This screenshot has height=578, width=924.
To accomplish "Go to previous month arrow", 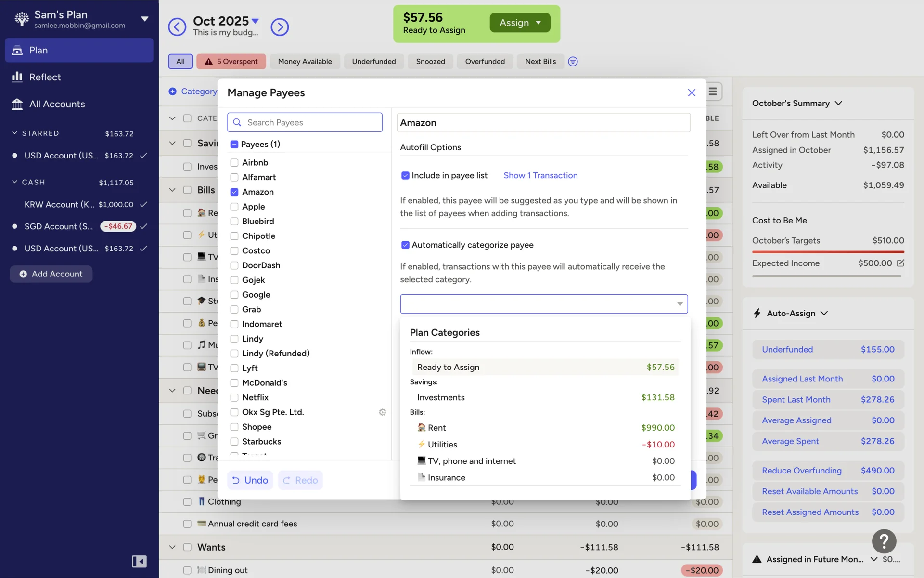I will [177, 27].
